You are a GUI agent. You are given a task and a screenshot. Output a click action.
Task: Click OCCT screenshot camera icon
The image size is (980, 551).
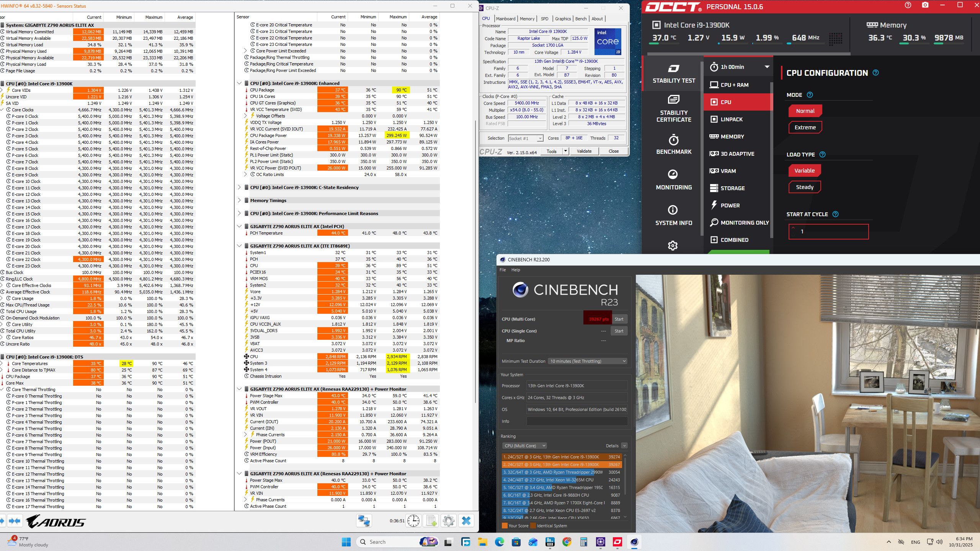925,5
